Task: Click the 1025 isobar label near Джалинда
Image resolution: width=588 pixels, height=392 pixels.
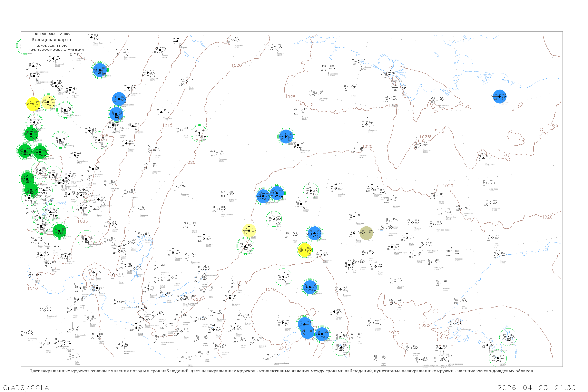Action: pos(290,97)
